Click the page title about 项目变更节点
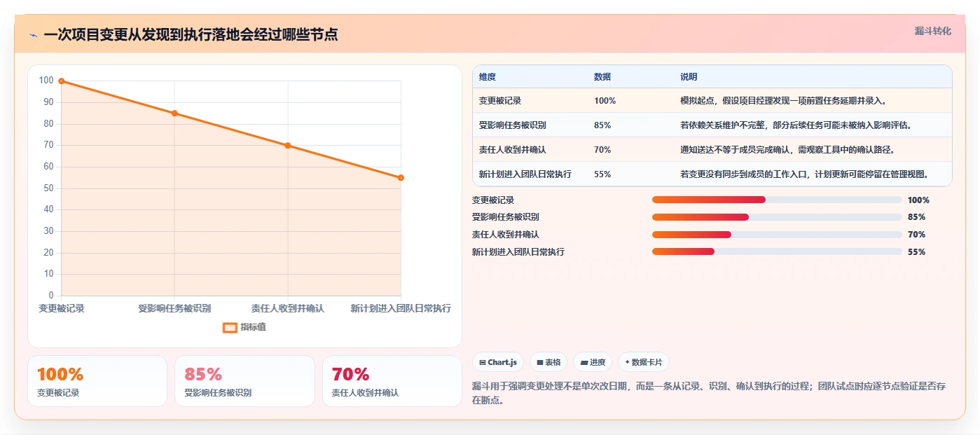 (191, 35)
